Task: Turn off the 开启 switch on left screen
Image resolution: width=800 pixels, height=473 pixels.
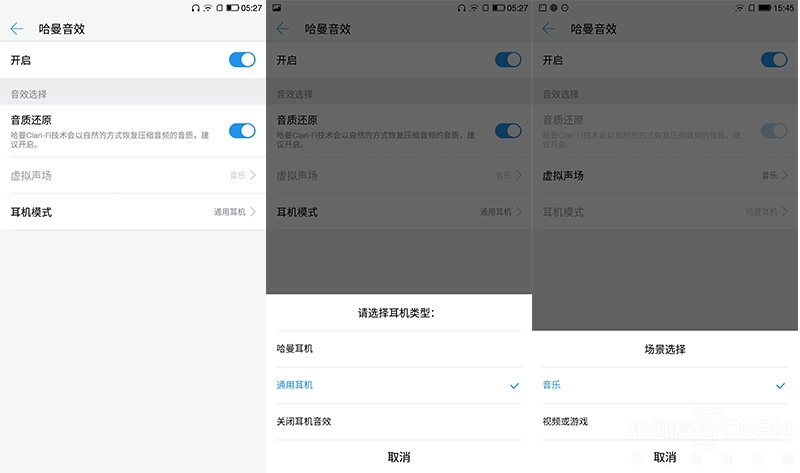Action: (242, 60)
